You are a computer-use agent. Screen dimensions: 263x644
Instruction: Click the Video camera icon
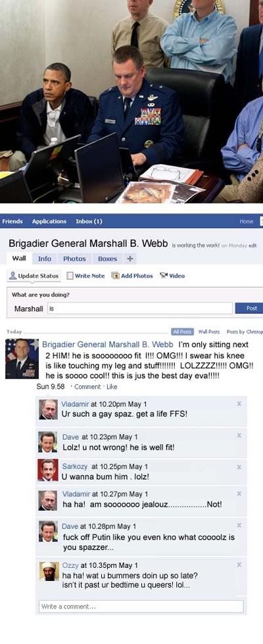point(164,276)
